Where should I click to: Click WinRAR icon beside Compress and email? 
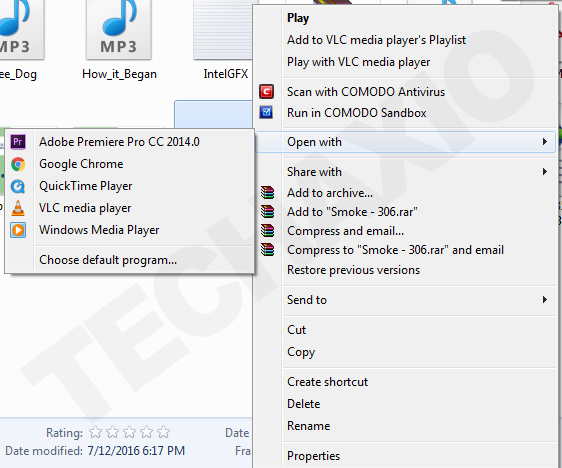pyautogui.click(x=267, y=230)
